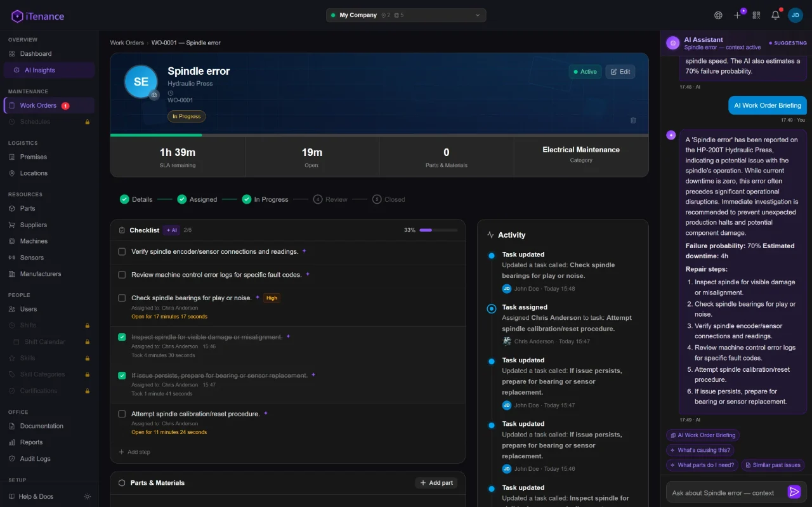Click the camera icon on the SE avatar
812x507 pixels.
click(x=154, y=95)
